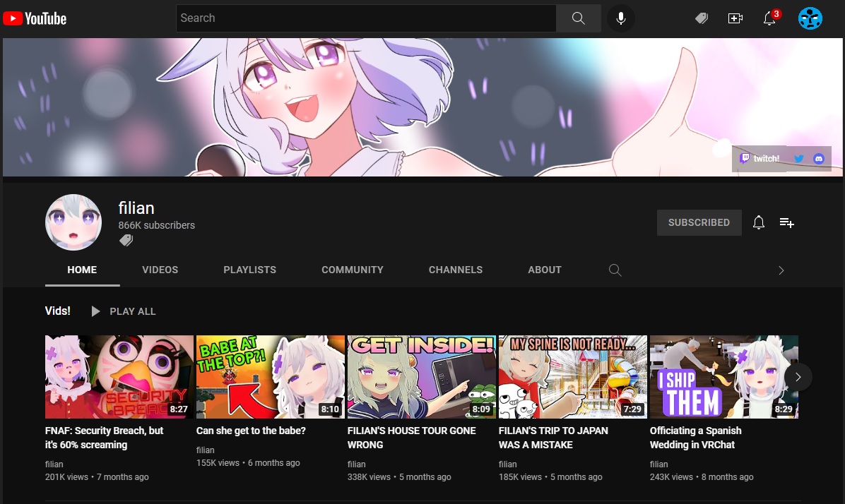Switch to the CHANNELS tab

point(456,270)
